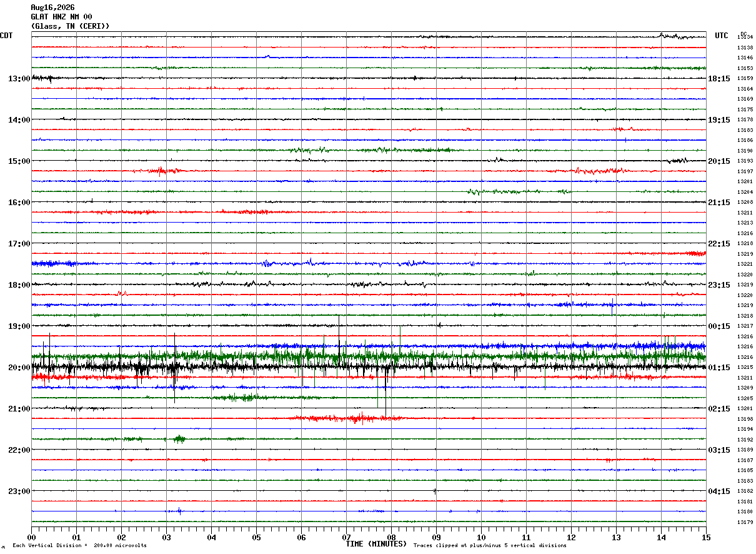
Task: Click the TIME (MINUTES) axis title
Action: pyautogui.click(x=376, y=544)
